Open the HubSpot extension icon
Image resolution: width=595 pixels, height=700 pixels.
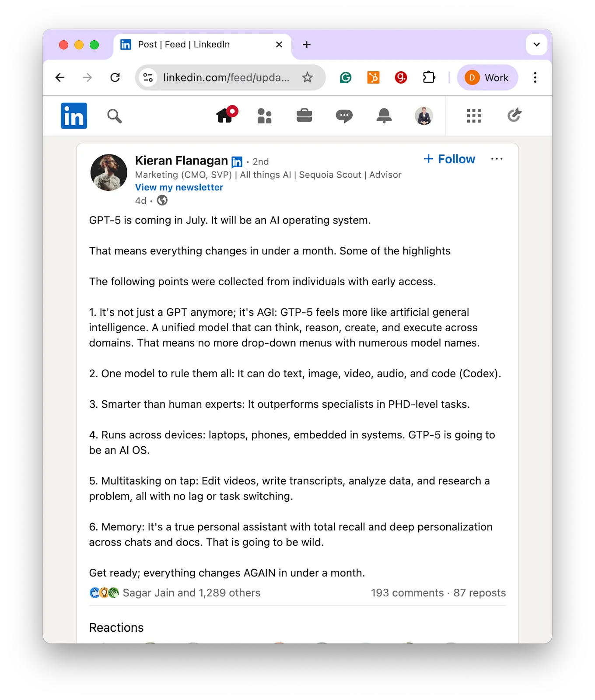(x=373, y=77)
